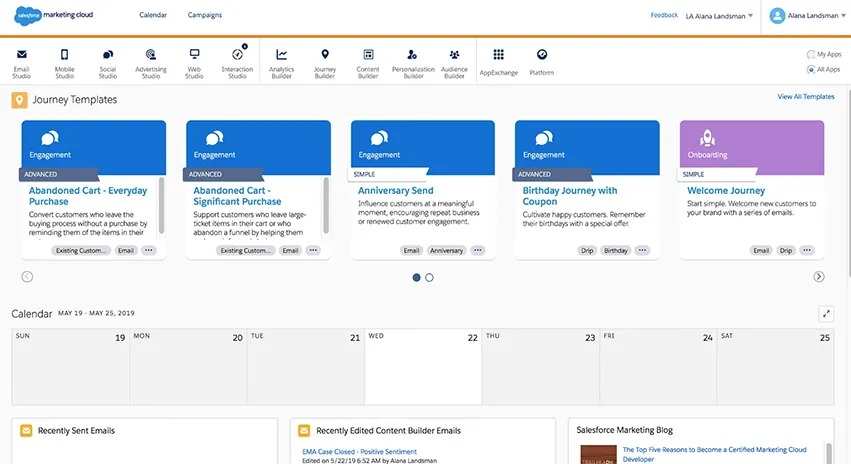Image resolution: width=851 pixels, height=464 pixels.
Task: Select Wednesday 22 in the calendar
Action: (x=423, y=366)
